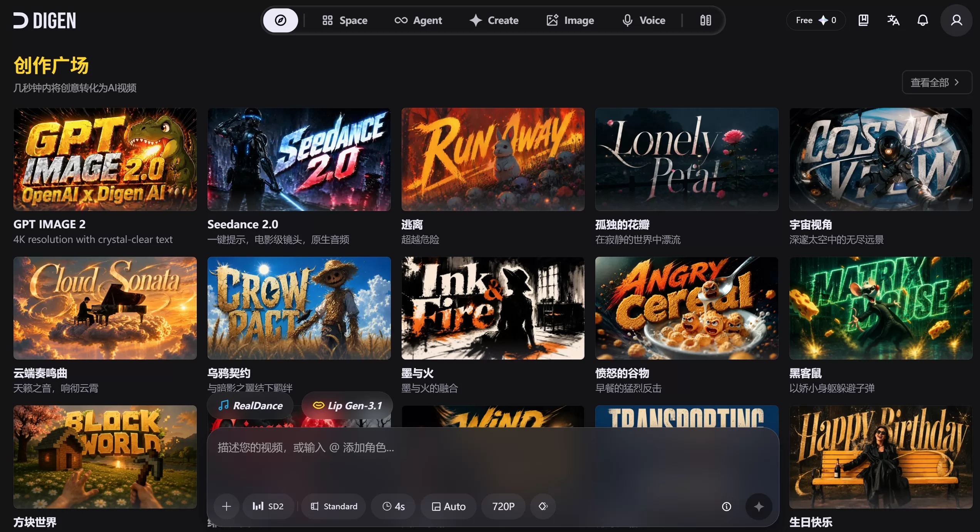This screenshot has width=980, height=532.
Task: Open the bookmark guide icon
Action: (x=863, y=20)
